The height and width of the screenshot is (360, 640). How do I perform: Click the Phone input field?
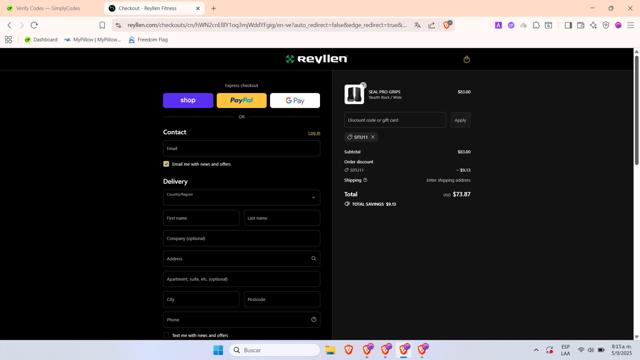[x=242, y=320]
